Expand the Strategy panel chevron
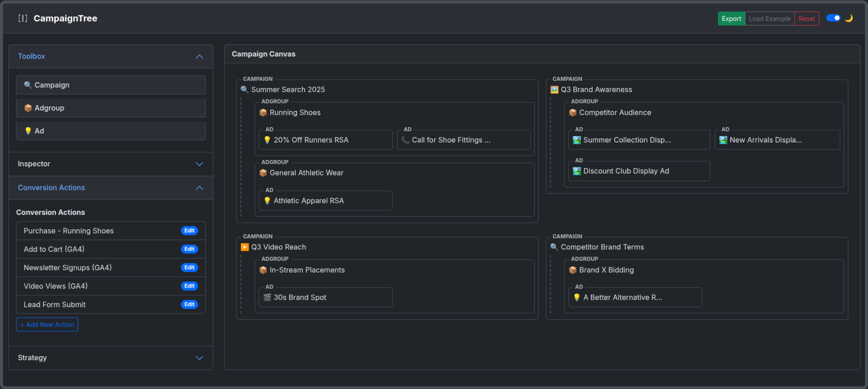Screen dimensions: 868x389 [199, 358]
